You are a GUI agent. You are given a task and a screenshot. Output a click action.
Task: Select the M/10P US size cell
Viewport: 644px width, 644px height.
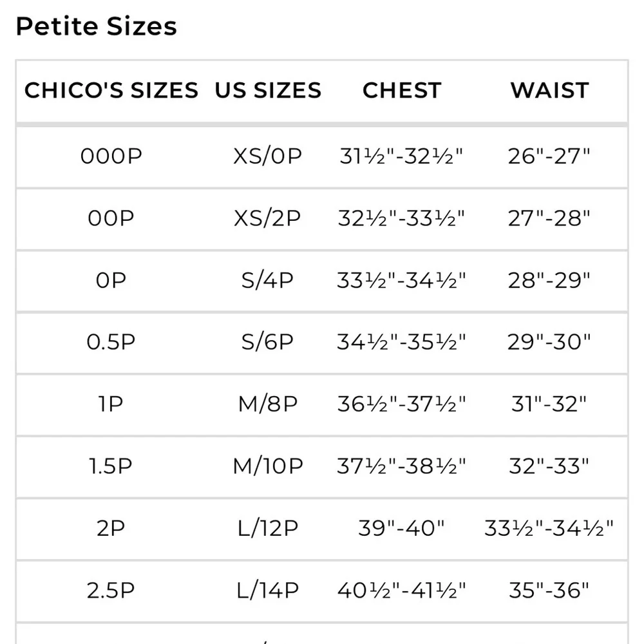(x=268, y=466)
